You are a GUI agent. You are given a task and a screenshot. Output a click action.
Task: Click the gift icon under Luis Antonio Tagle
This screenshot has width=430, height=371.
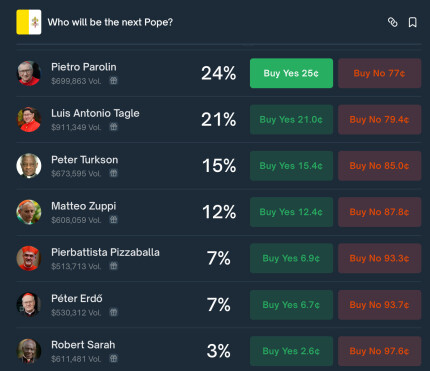(113, 127)
